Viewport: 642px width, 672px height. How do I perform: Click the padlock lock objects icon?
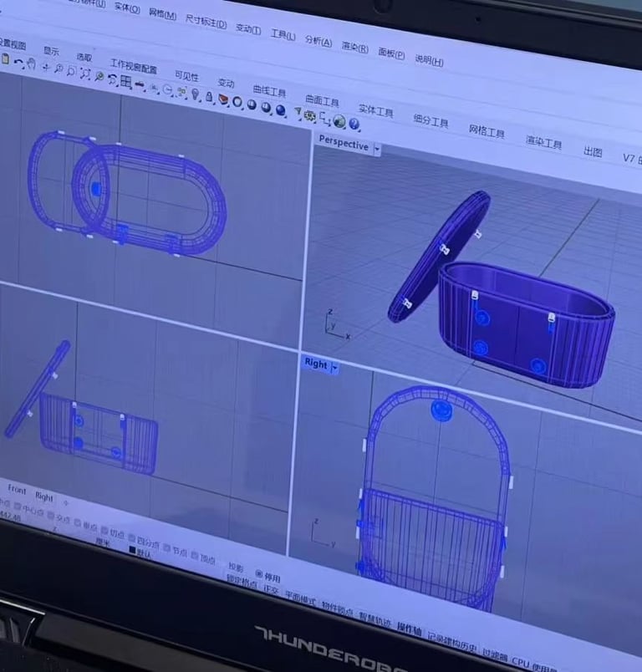(x=209, y=97)
